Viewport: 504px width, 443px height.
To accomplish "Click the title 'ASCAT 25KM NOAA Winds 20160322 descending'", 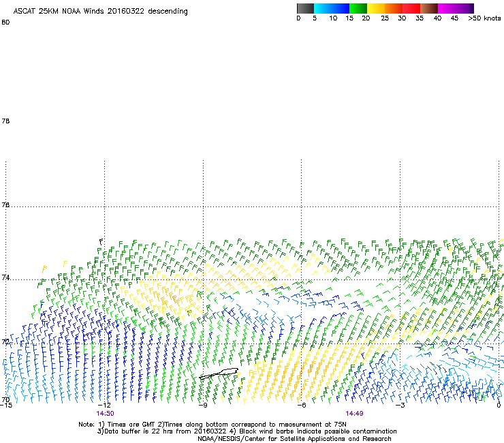I will pos(100,12).
